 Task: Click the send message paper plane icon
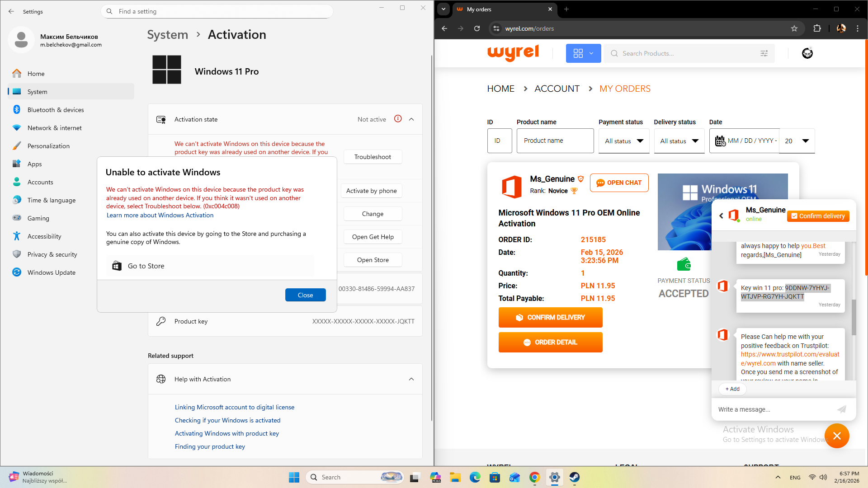tap(841, 409)
